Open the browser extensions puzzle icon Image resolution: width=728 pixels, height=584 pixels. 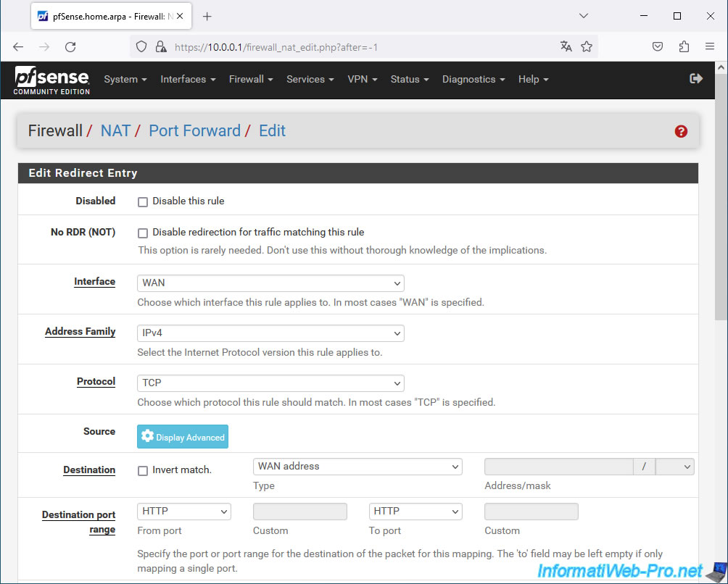(684, 46)
